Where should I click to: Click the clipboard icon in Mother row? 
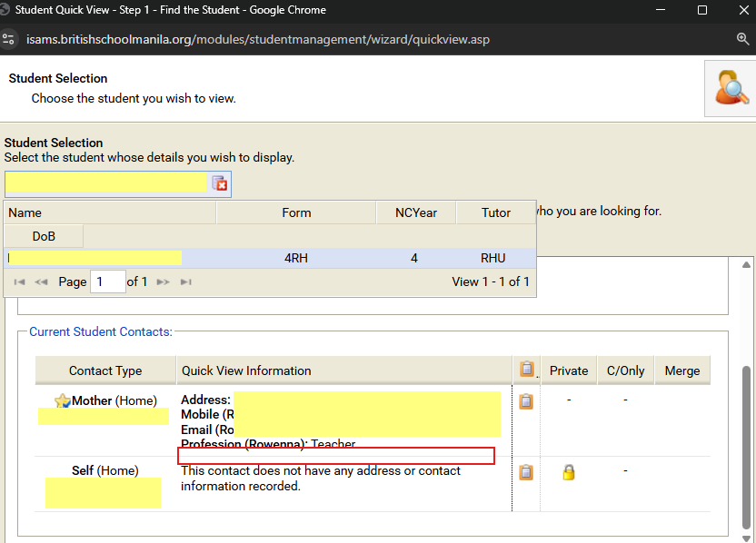[526, 401]
